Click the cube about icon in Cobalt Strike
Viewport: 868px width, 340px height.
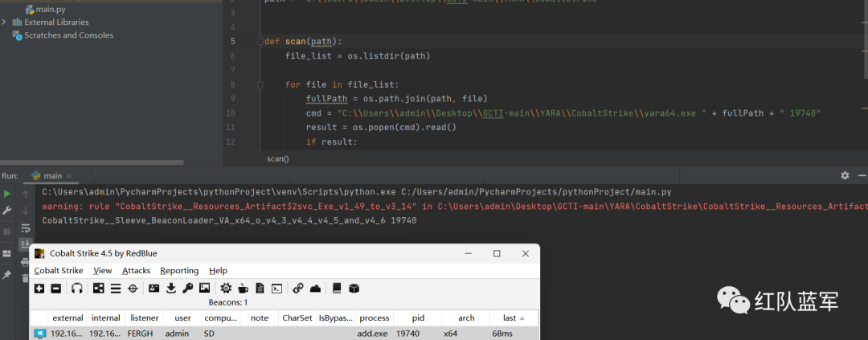[354, 288]
